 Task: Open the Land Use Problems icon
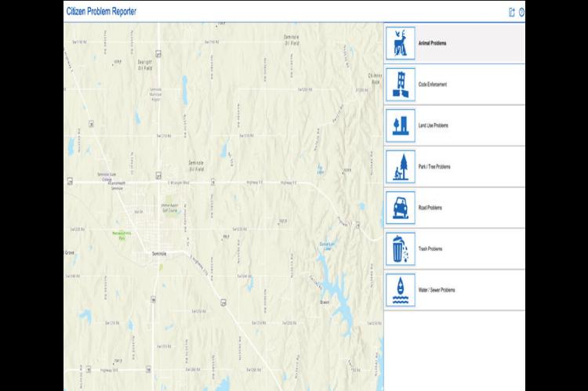tap(401, 125)
